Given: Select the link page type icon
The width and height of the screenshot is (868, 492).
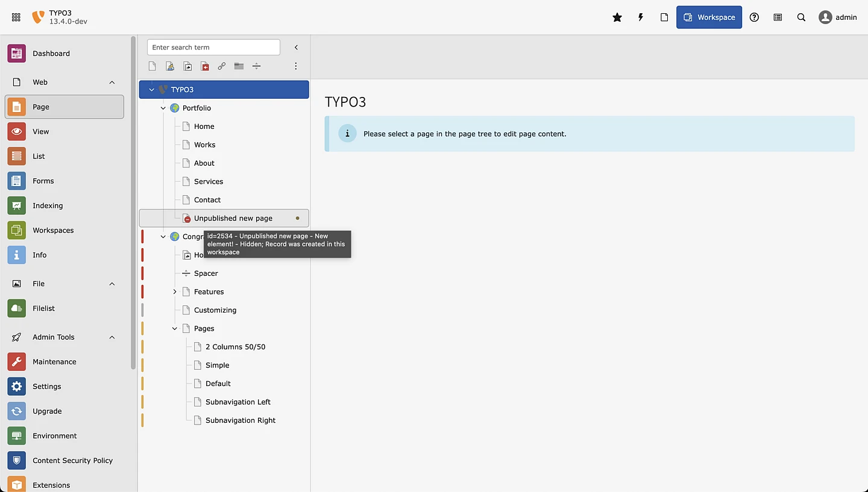Looking at the screenshot, I should pyautogui.click(x=222, y=66).
